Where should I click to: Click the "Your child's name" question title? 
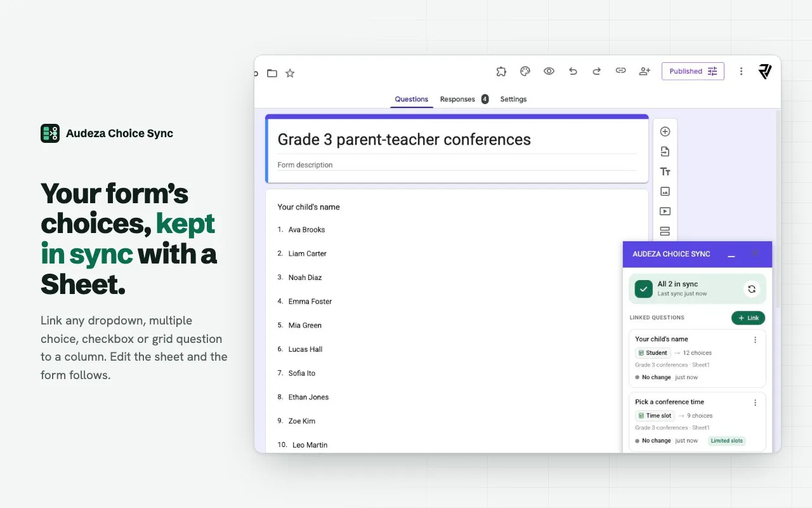[x=308, y=207]
